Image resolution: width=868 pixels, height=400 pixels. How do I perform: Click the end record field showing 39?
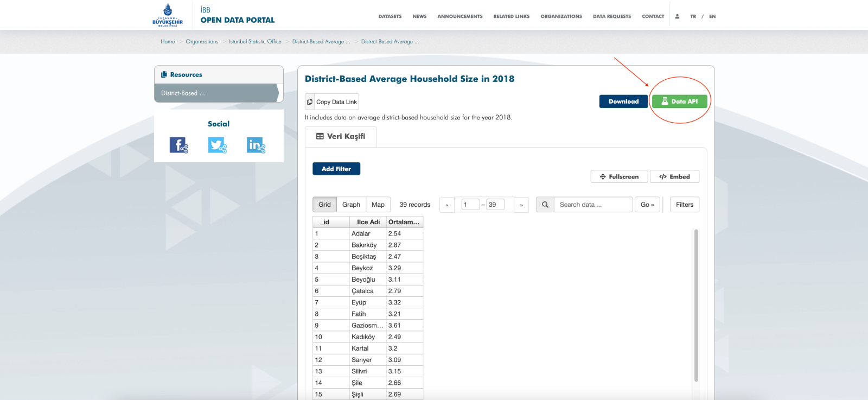[x=495, y=205]
